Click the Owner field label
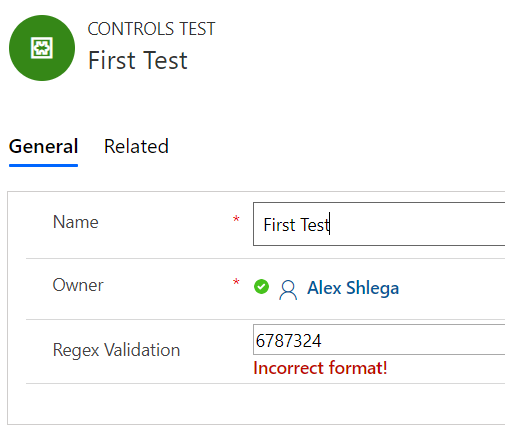 click(78, 285)
